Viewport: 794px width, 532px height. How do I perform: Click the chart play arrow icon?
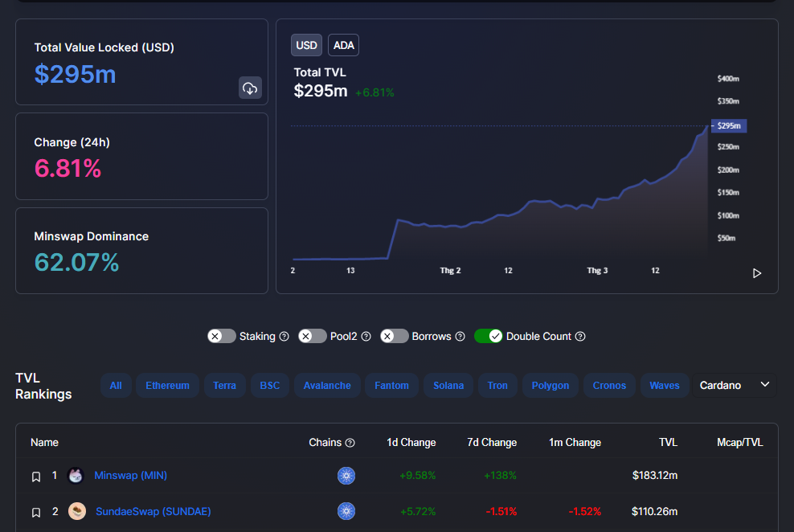[x=756, y=273]
